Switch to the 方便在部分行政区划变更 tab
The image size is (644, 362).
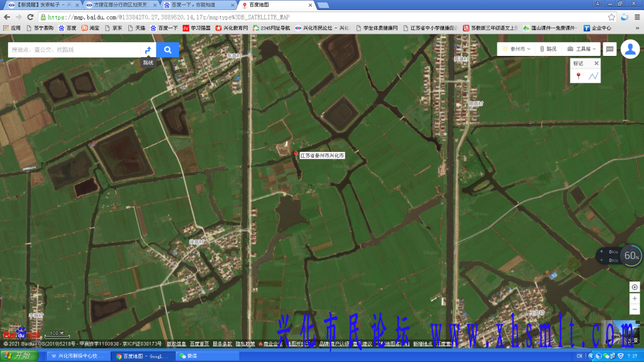(x=121, y=5)
